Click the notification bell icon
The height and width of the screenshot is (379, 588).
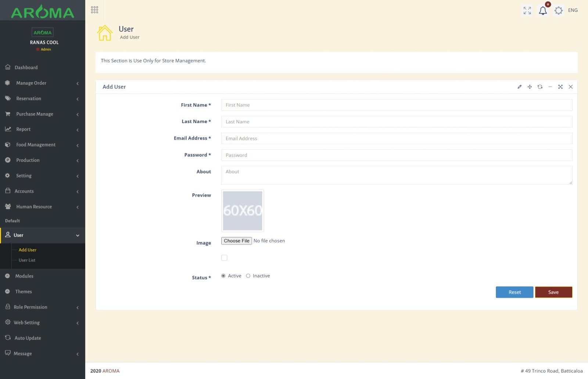coord(542,11)
